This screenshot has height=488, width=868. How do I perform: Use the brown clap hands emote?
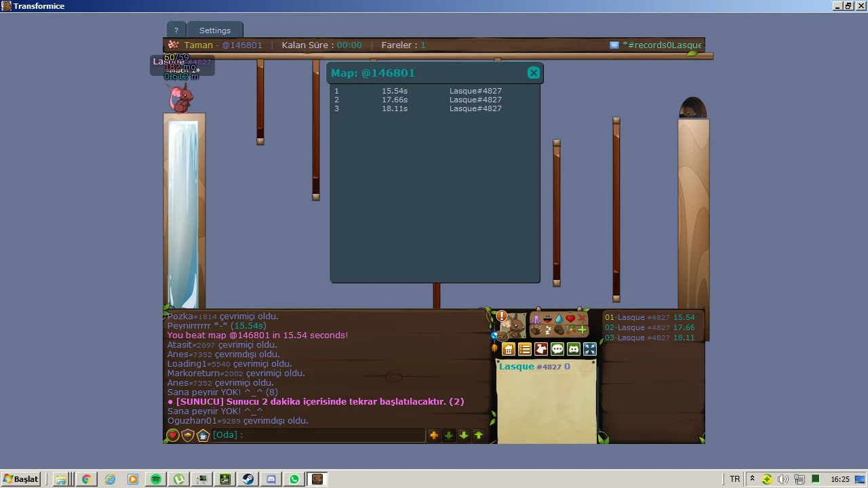click(536, 330)
